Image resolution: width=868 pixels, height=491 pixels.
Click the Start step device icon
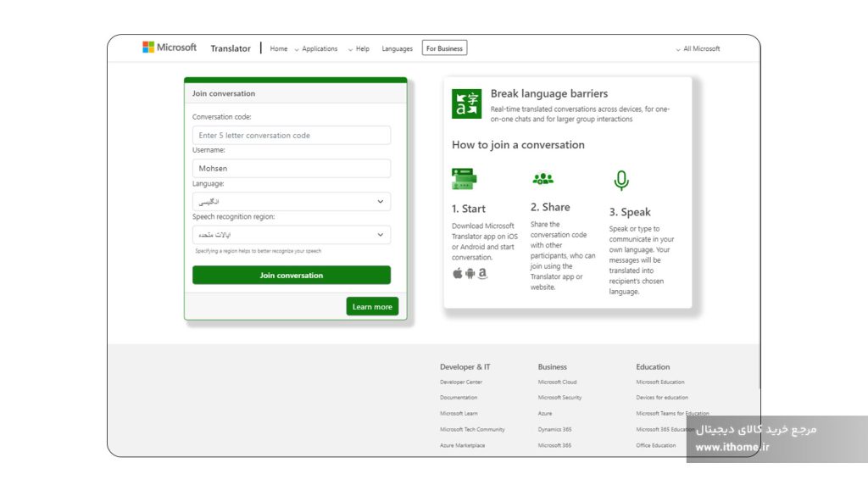pos(464,179)
